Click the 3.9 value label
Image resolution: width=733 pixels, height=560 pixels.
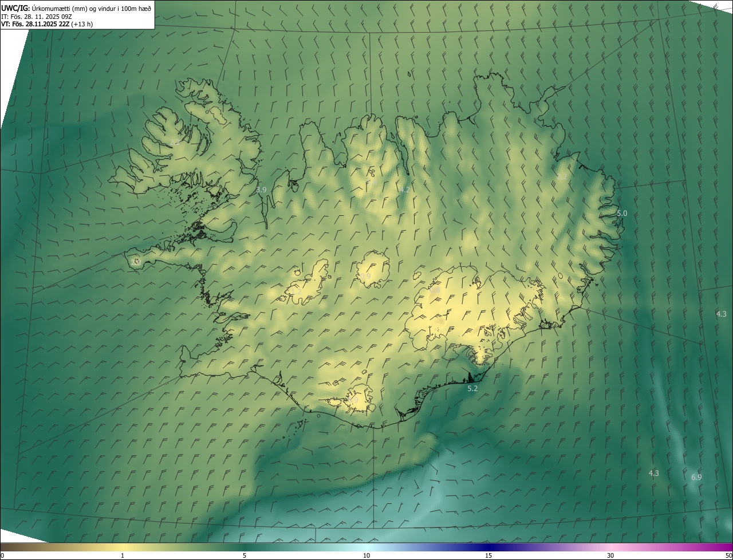pyautogui.click(x=261, y=190)
